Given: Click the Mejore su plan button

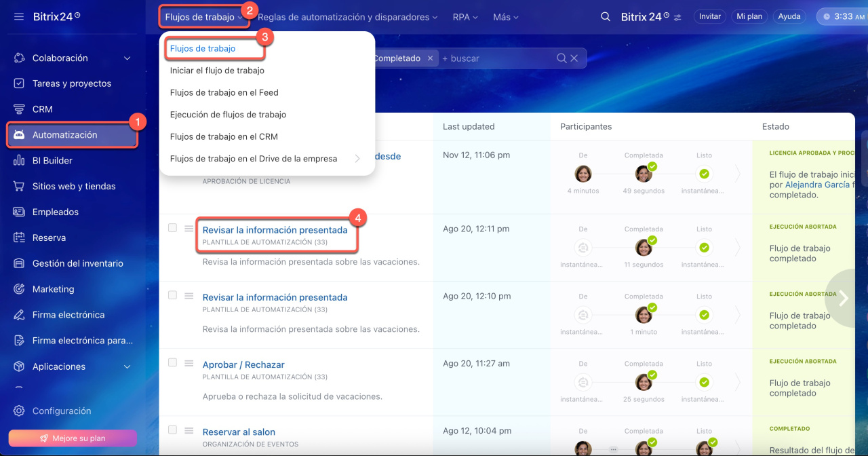Looking at the screenshot, I should 73,438.
